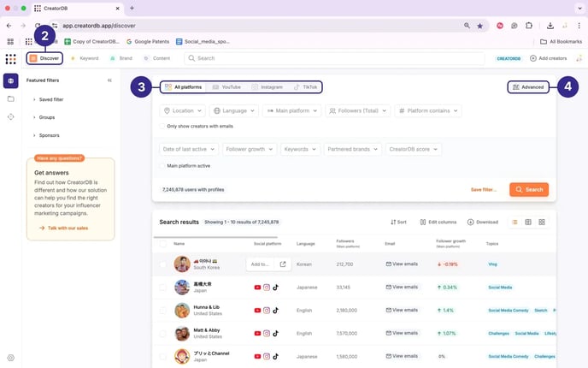Open the Location filter dropdown
The height and width of the screenshot is (368, 588).
coord(183,110)
